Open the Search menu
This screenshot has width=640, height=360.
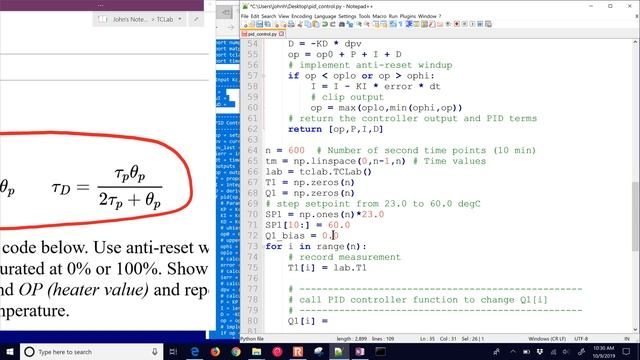tap(269, 16)
